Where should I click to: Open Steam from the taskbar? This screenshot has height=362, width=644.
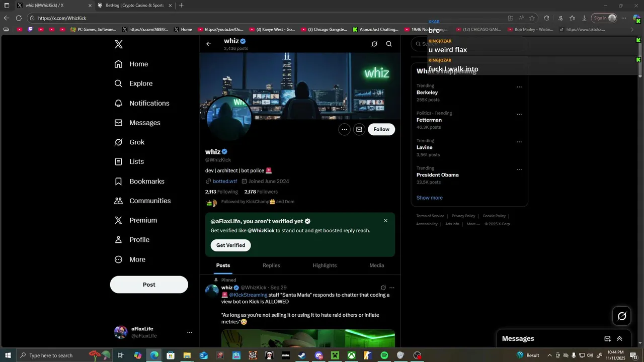pyautogui.click(x=302, y=355)
